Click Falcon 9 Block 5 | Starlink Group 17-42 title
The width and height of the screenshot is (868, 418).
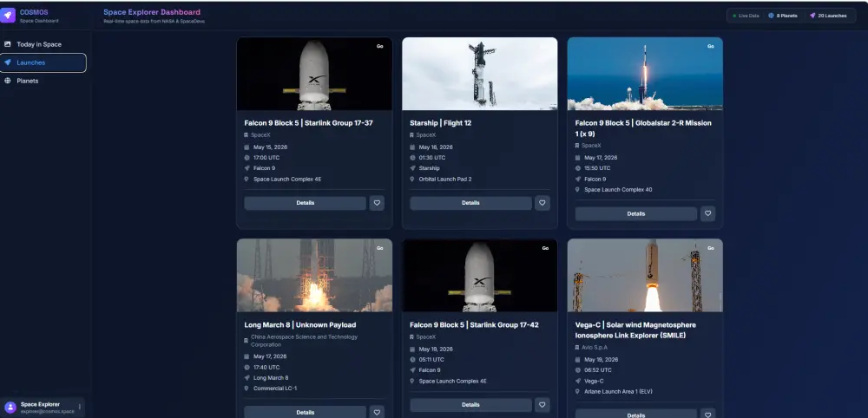(474, 324)
